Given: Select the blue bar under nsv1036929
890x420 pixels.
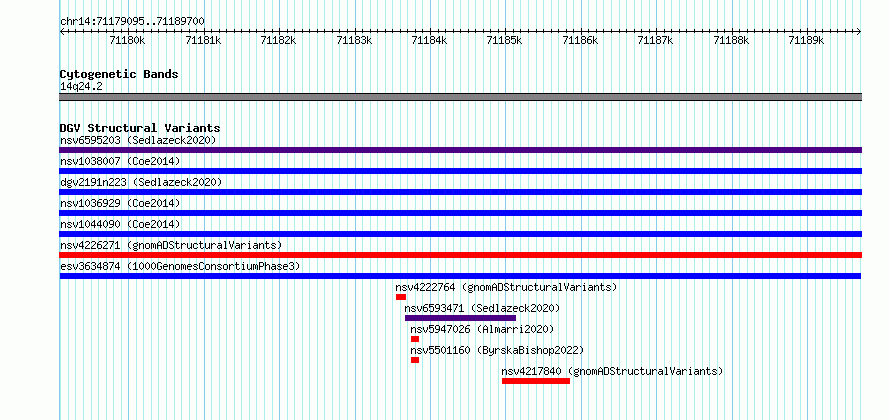Looking at the screenshot, I should [x=460, y=213].
